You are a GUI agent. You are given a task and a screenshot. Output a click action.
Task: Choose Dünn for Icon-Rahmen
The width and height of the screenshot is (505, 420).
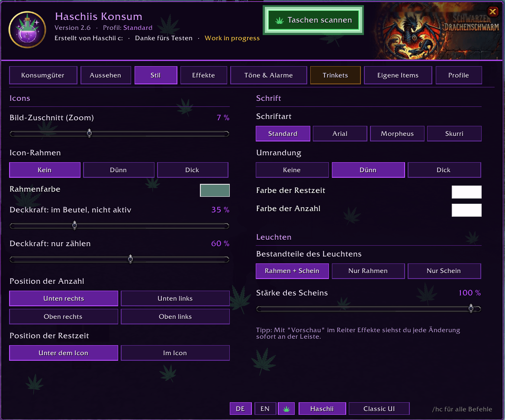click(119, 170)
